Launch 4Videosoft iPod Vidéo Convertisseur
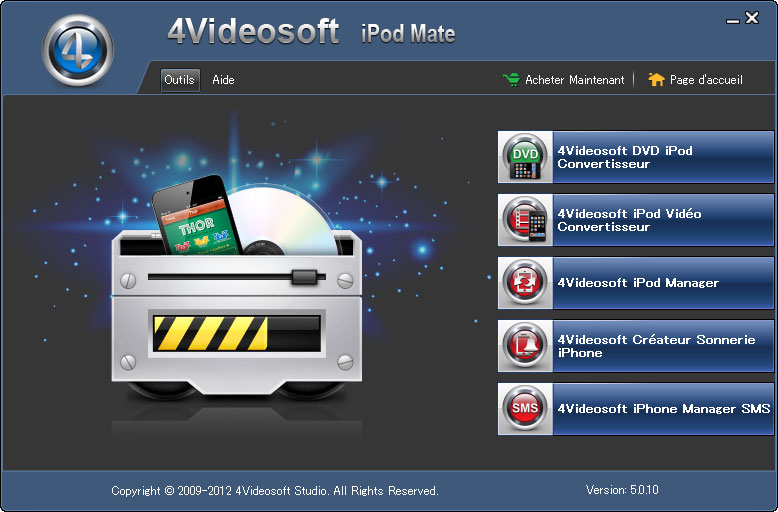This screenshot has width=778, height=512. point(660,220)
